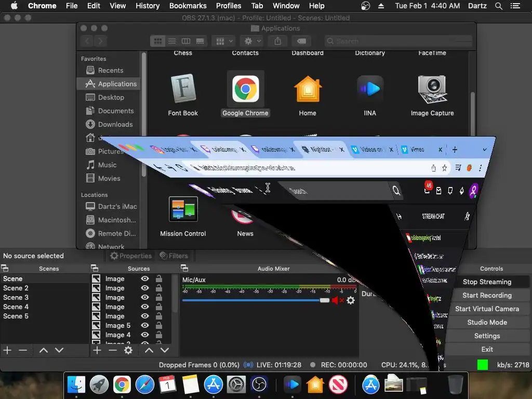The width and height of the screenshot is (532, 399).
Task: Switch Finder to list view
Action: click(172, 41)
